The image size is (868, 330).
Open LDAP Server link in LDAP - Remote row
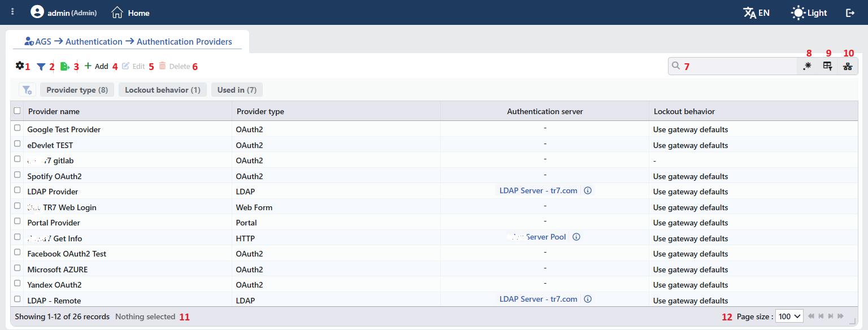pos(538,299)
